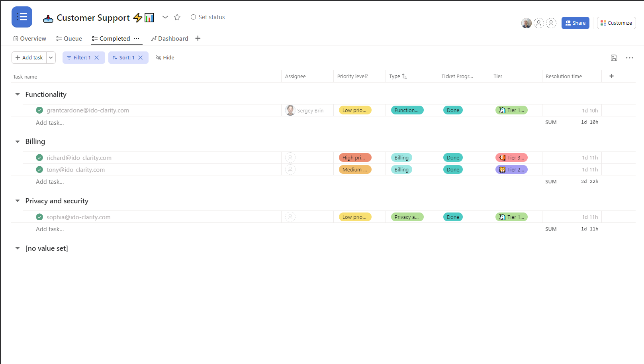The width and height of the screenshot is (644, 364).
Task: Select the High priority colored tag
Action: [354, 157]
